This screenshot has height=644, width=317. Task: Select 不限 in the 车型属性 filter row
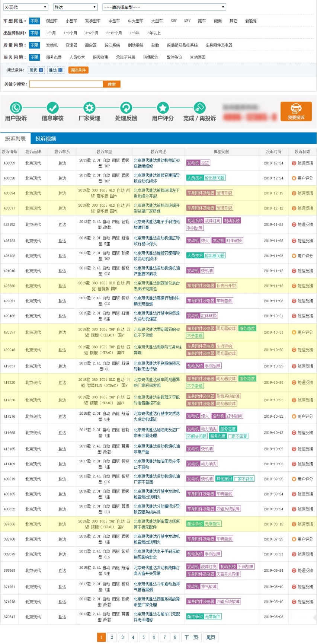[34, 21]
